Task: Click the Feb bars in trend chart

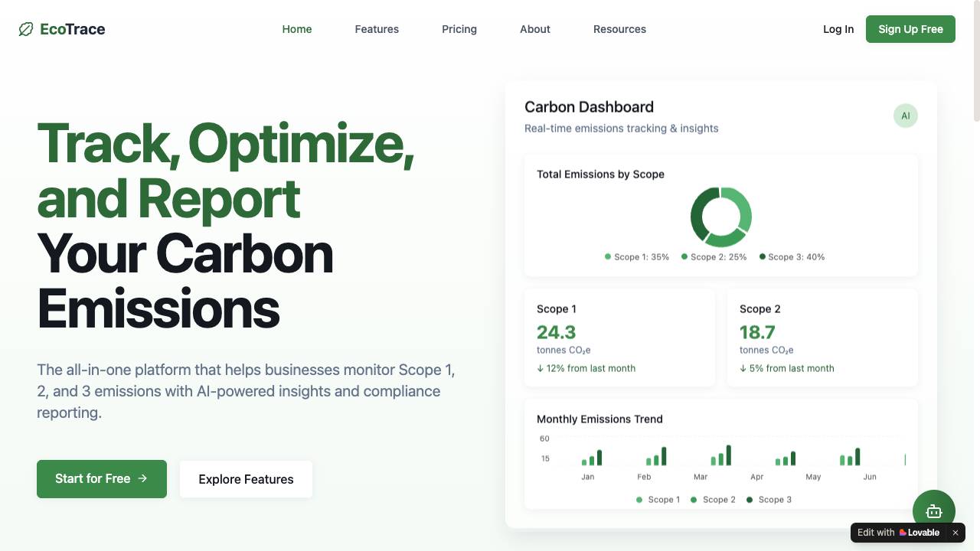Action: (656, 456)
